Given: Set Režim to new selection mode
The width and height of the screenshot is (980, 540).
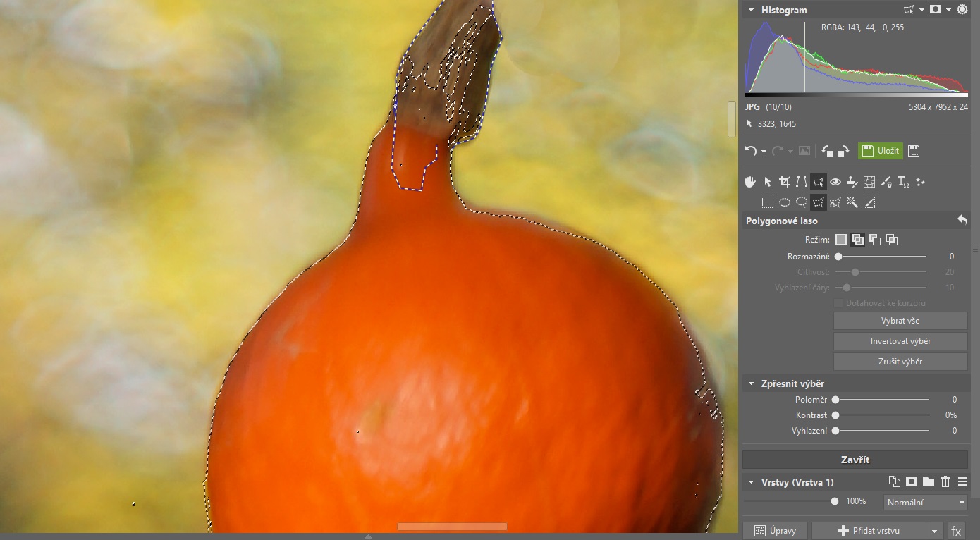Looking at the screenshot, I should click(841, 240).
